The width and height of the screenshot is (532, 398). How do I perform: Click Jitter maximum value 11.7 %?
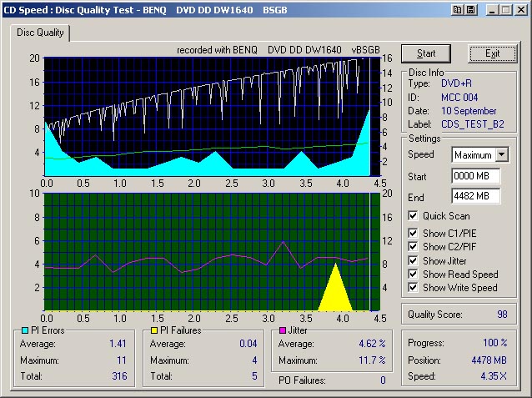click(372, 360)
